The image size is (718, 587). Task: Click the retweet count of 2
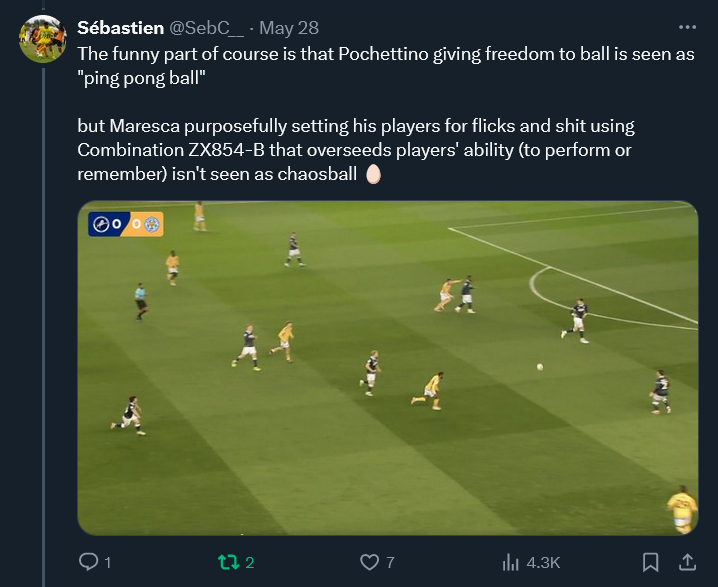(250, 563)
